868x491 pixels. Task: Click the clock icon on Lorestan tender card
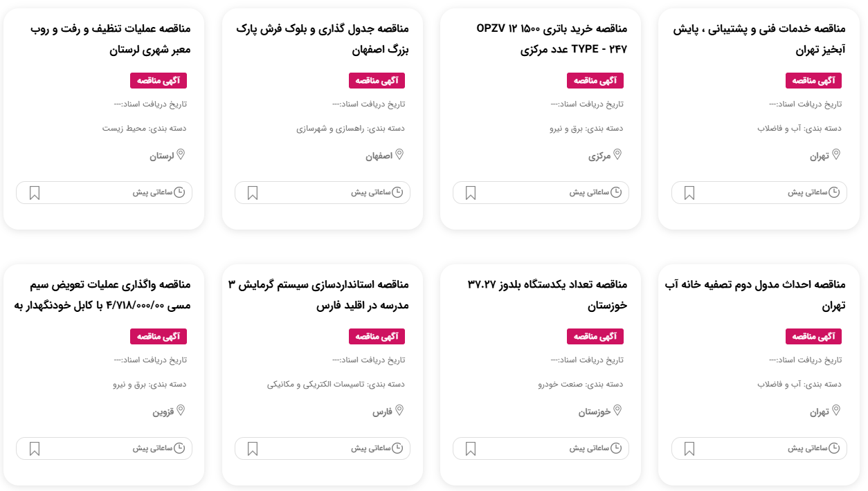(x=179, y=192)
